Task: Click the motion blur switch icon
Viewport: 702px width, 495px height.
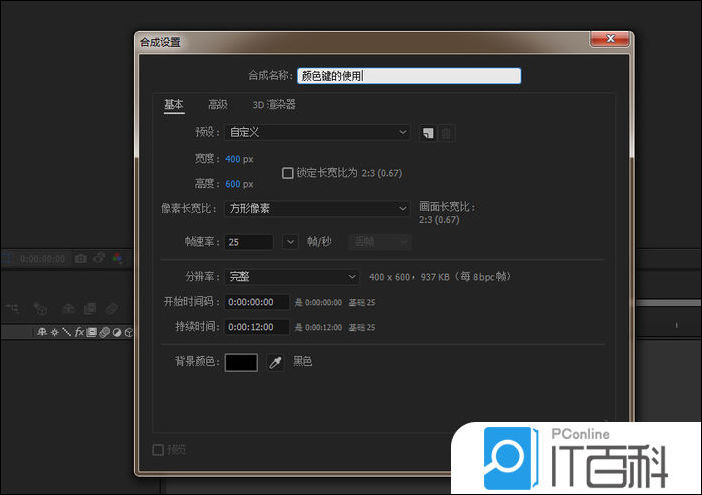Action: tap(104, 332)
